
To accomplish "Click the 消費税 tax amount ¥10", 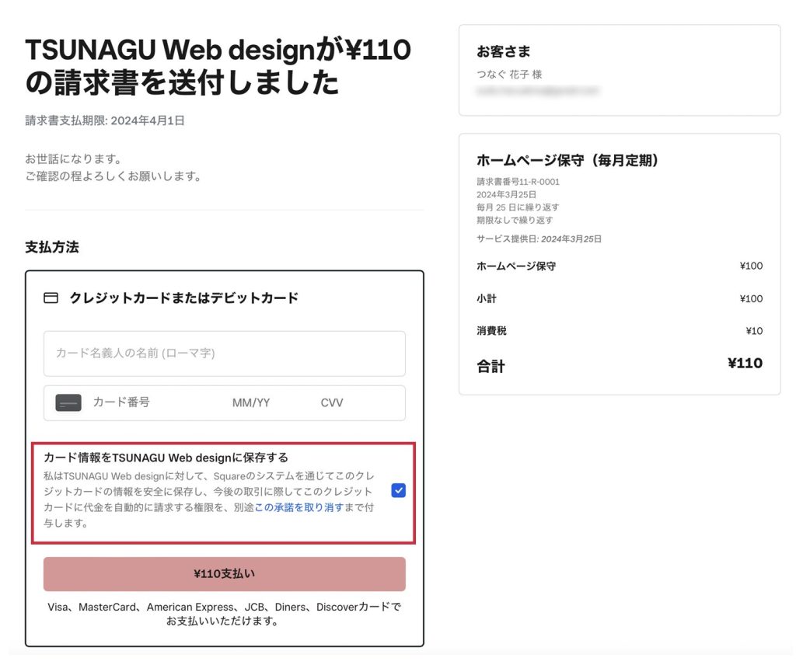I will (x=753, y=331).
